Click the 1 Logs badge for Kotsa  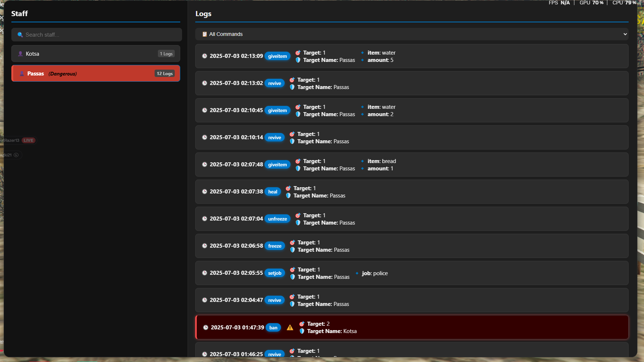pos(166,54)
